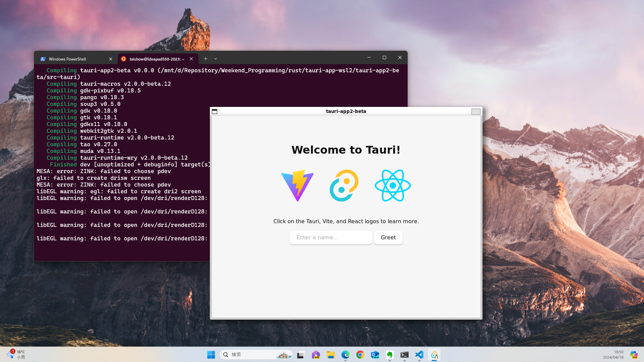This screenshot has height=362, width=644.
Task: Click the 'Welcome to Tauri!' heading
Action: 346,150
